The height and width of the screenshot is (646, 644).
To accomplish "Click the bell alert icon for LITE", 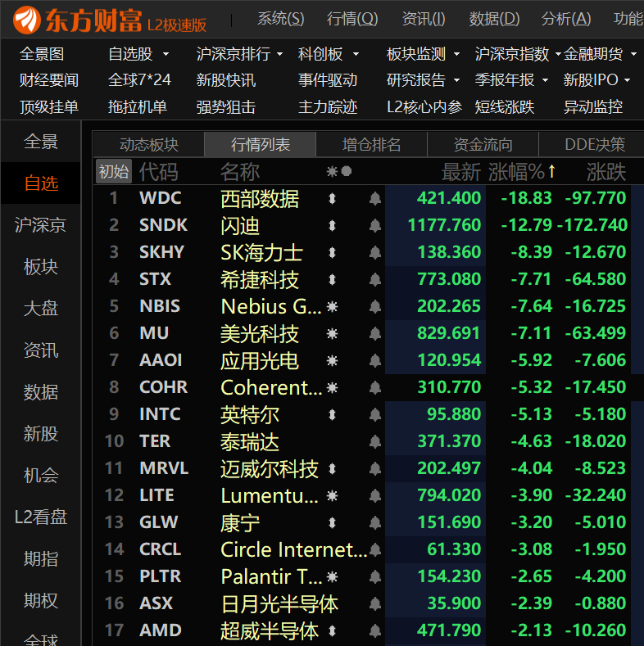I will pyautogui.click(x=374, y=495).
